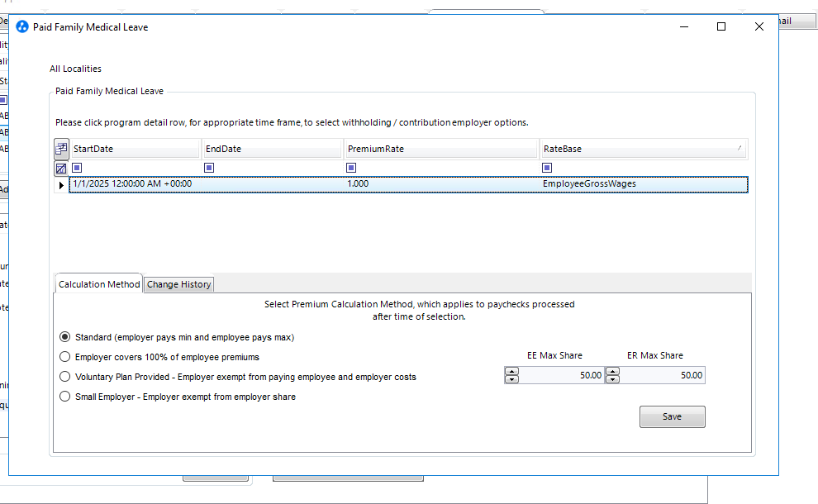The height and width of the screenshot is (504, 818).
Task: Select Employer covers 100% of employee premiums
Action: click(65, 357)
